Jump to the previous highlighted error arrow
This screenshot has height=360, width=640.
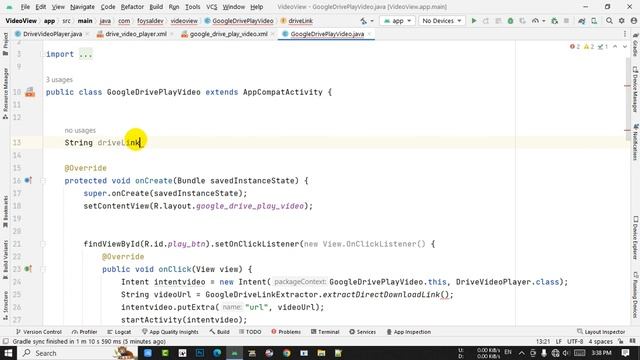(x=615, y=47)
